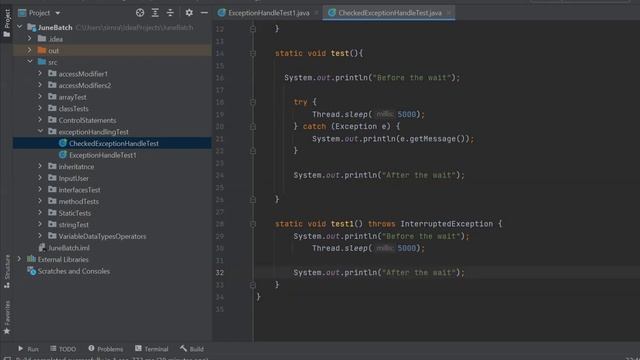Click the orange out folder icon
640x360 pixels.
pyautogui.click(x=42, y=50)
